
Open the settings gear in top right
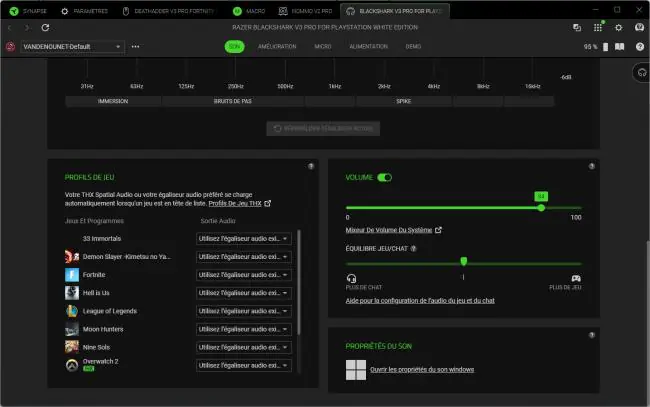pos(618,27)
